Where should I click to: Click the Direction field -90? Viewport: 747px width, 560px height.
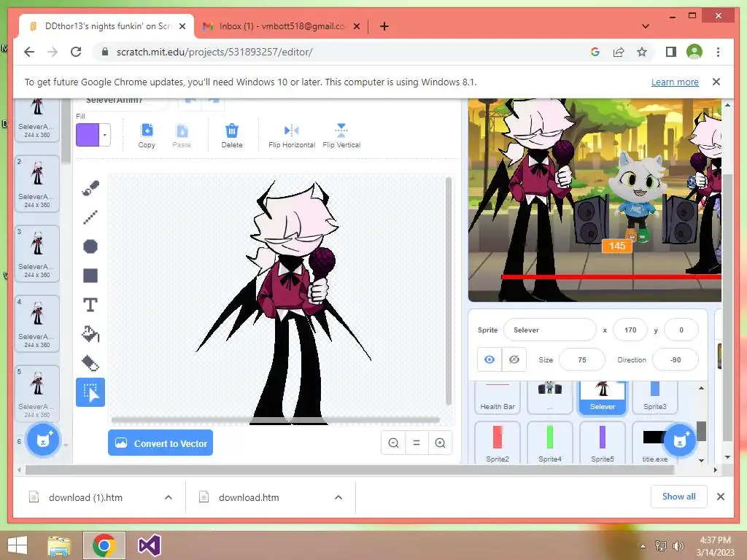(675, 359)
